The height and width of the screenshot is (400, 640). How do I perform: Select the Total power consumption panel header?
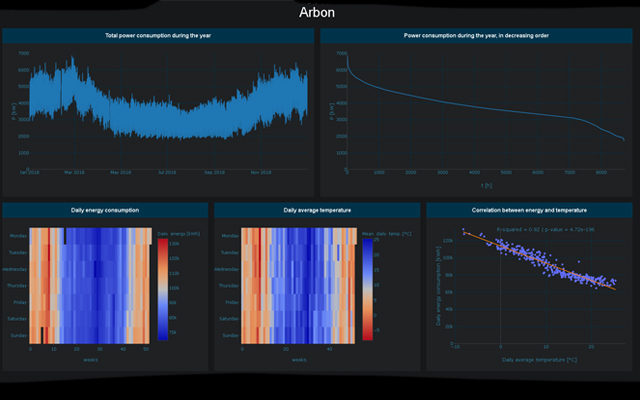point(158,36)
